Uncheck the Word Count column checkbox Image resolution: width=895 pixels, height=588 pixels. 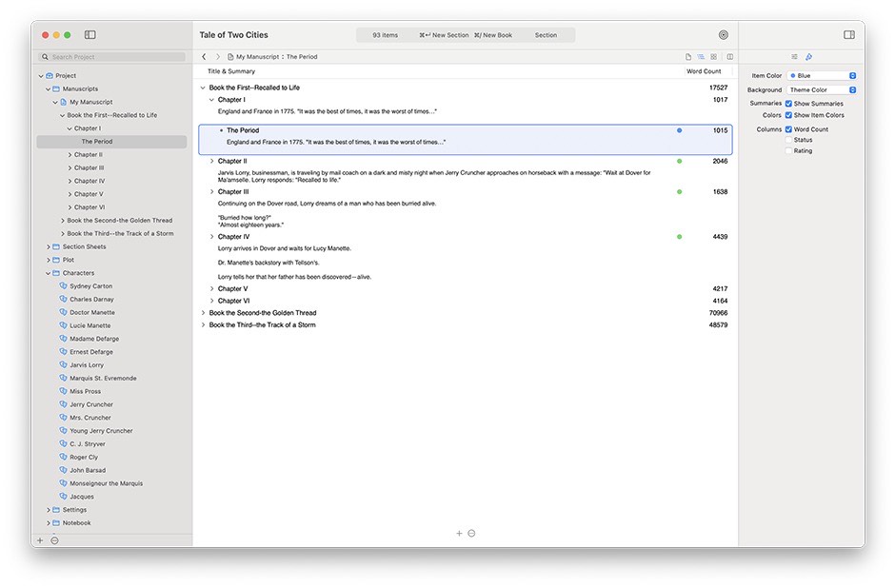tap(788, 129)
